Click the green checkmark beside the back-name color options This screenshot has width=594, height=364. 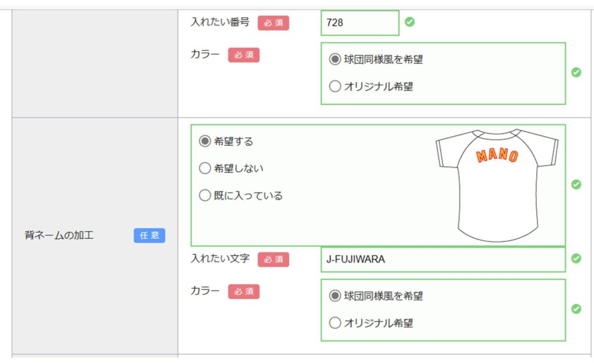tap(576, 309)
